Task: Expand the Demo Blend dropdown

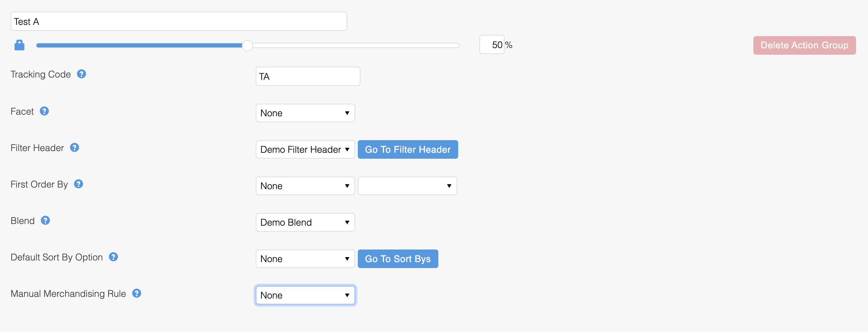Action: (x=305, y=222)
